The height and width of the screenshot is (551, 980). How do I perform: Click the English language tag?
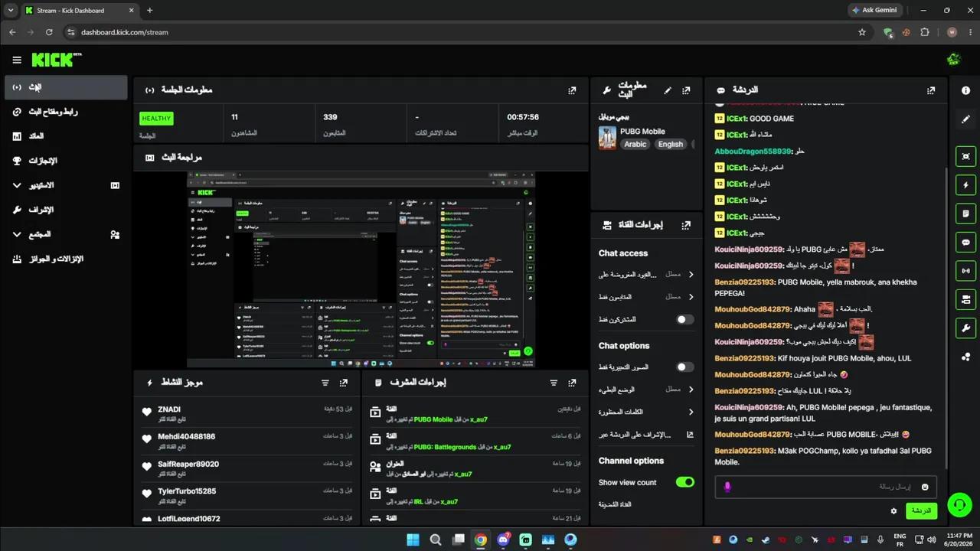671,144
